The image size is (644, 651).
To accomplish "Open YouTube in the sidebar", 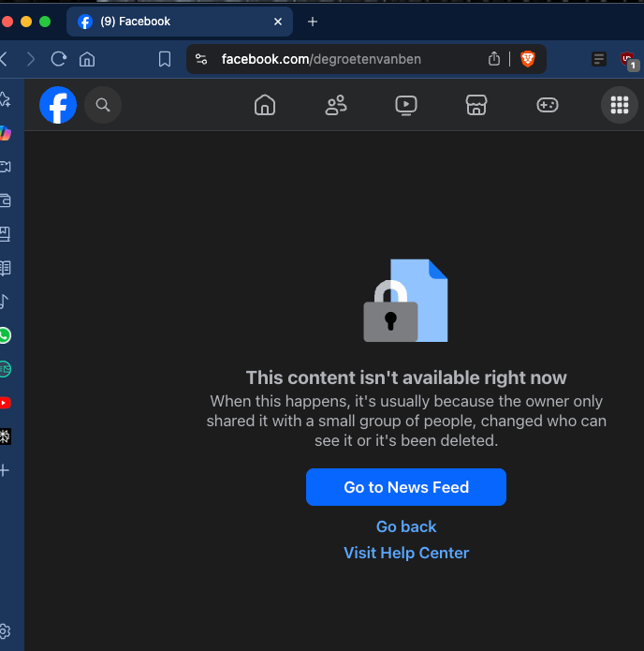I will 5,403.
